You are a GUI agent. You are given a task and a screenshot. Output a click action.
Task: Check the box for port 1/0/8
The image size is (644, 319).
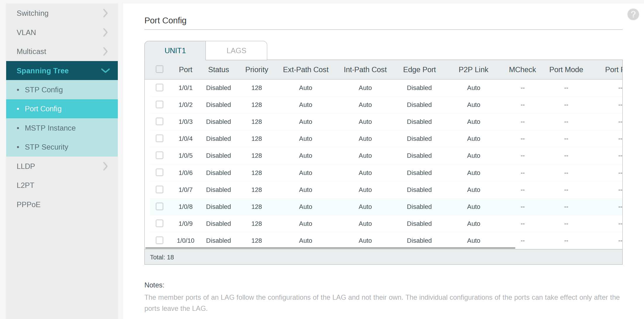pos(160,207)
